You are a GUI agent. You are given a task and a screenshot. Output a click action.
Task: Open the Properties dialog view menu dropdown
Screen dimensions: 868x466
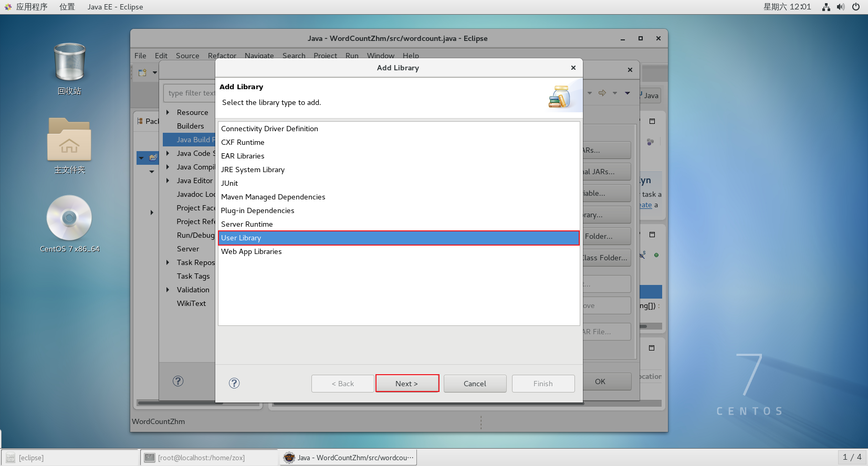click(628, 93)
